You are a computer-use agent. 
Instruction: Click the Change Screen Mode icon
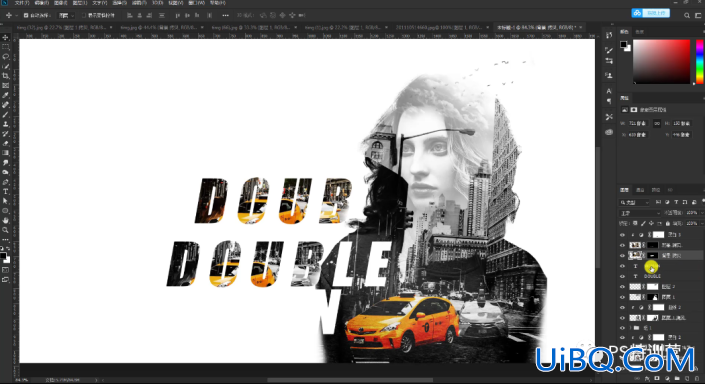click(5, 280)
